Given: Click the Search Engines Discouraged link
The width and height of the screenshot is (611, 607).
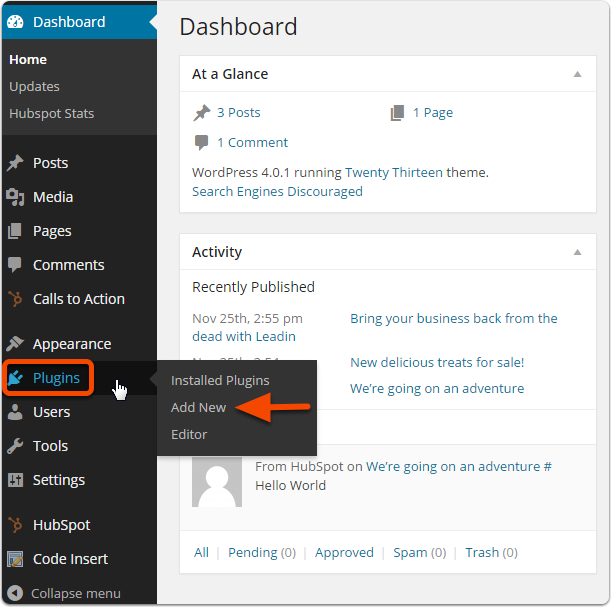Looking at the screenshot, I should click(277, 191).
